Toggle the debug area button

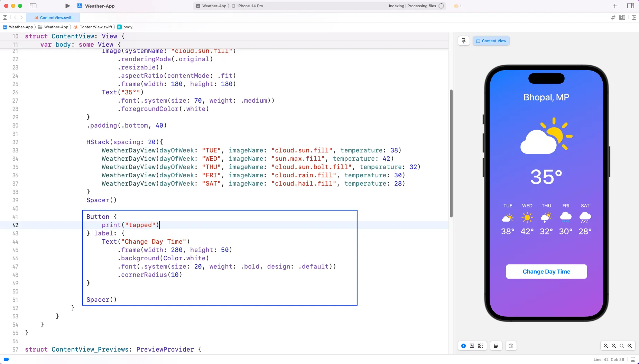pyautogui.click(x=633, y=360)
